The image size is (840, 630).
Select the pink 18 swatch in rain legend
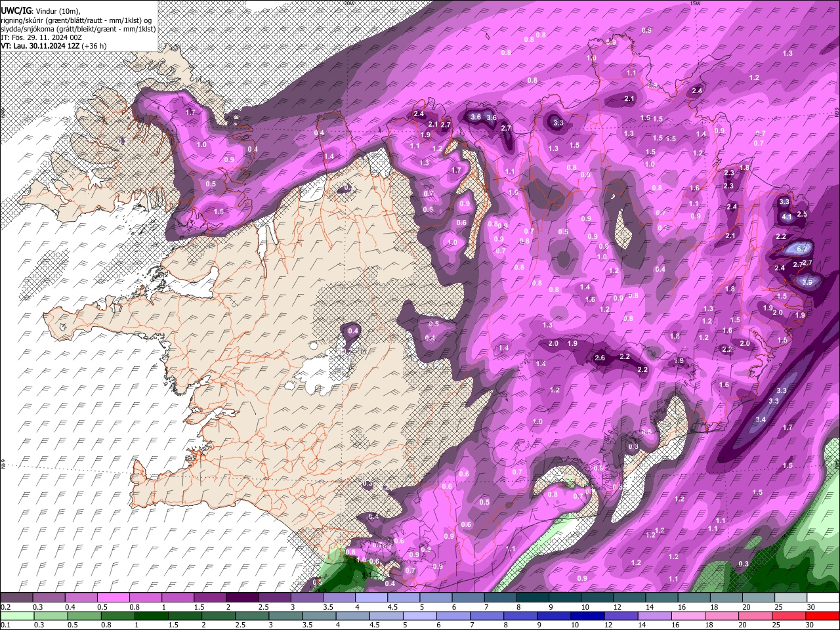pyautogui.click(x=721, y=616)
